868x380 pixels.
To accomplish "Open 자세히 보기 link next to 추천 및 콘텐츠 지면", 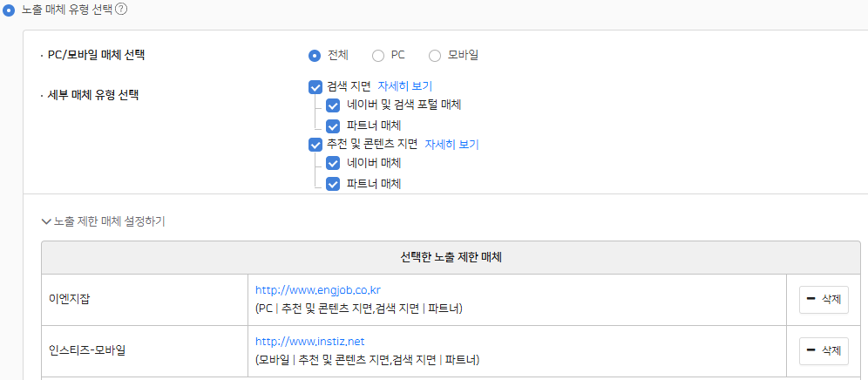I will tap(451, 144).
